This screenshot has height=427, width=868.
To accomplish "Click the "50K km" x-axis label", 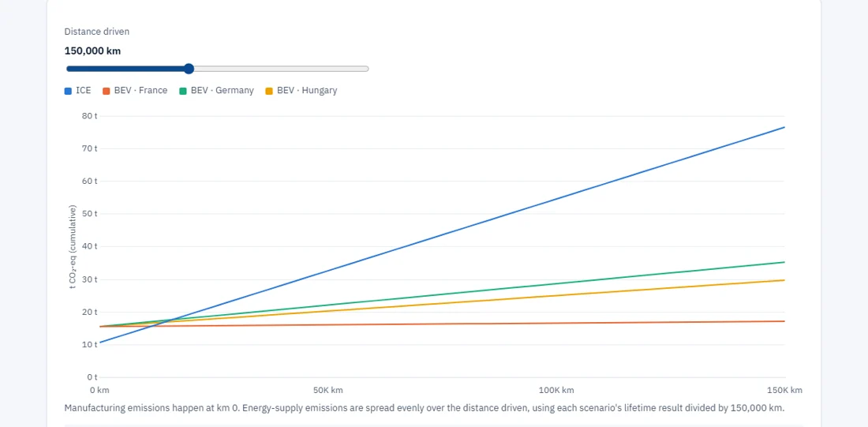I will [327, 390].
